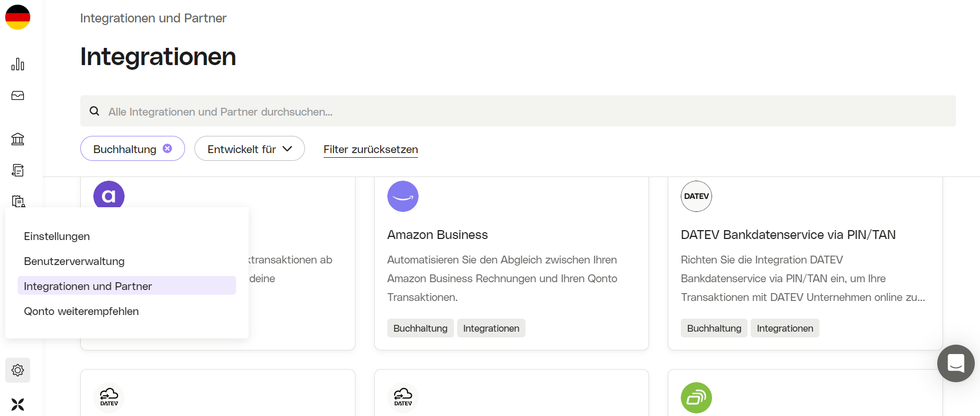Open the Amazon Business card title
Screen dimensions: 980x416
[x=437, y=235]
